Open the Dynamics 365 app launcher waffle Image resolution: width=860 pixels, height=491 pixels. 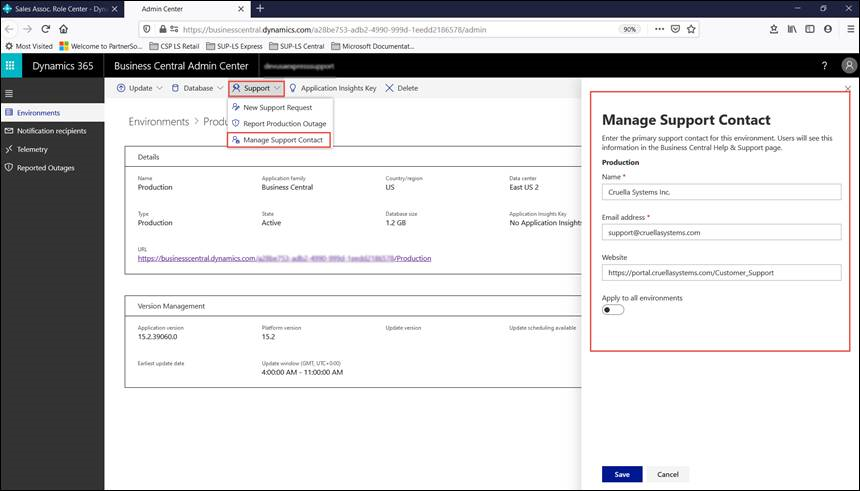[x=10, y=66]
